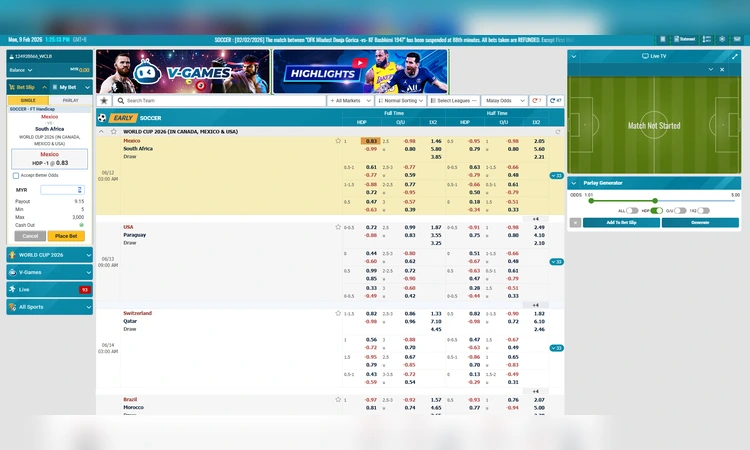This screenshot has height=450, width=750.
Task: Favorite the Switzerland vs Qatar match
Action: pyautogui.click(x=339, y=313)
